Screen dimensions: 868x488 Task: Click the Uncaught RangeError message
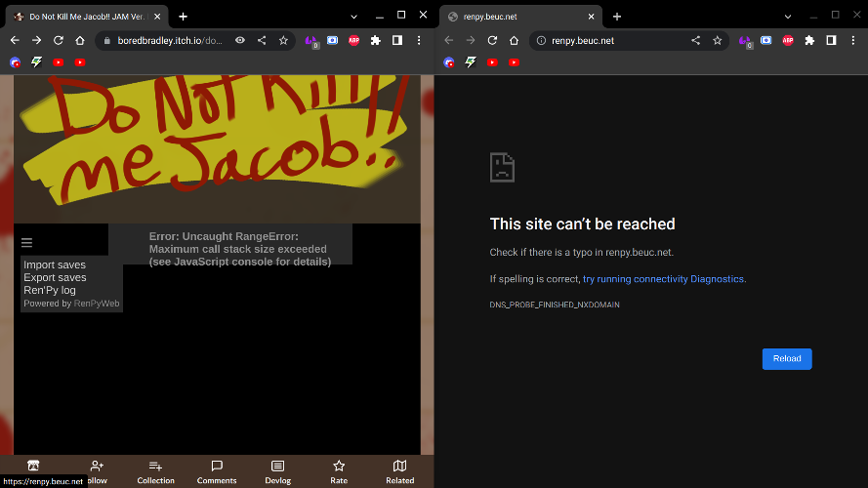[x=240, y=249]
